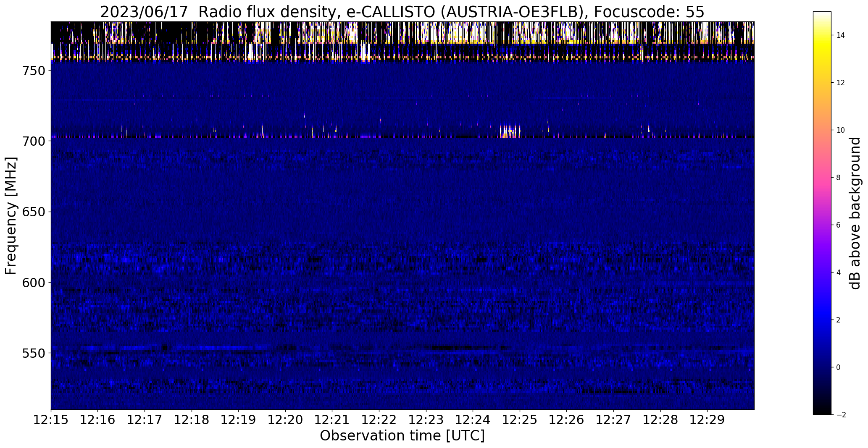Click the 12:24 time tick label

(x=473, y=419)
